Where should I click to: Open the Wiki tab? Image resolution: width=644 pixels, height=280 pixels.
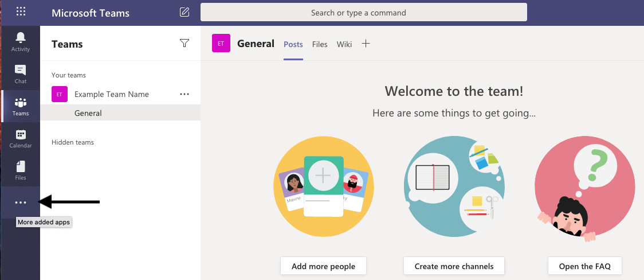(344, 44)
